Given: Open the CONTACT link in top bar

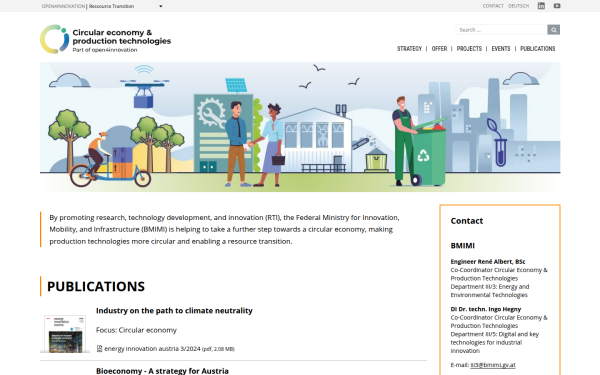Looking at the screenshot, I should tap(493, 6).
